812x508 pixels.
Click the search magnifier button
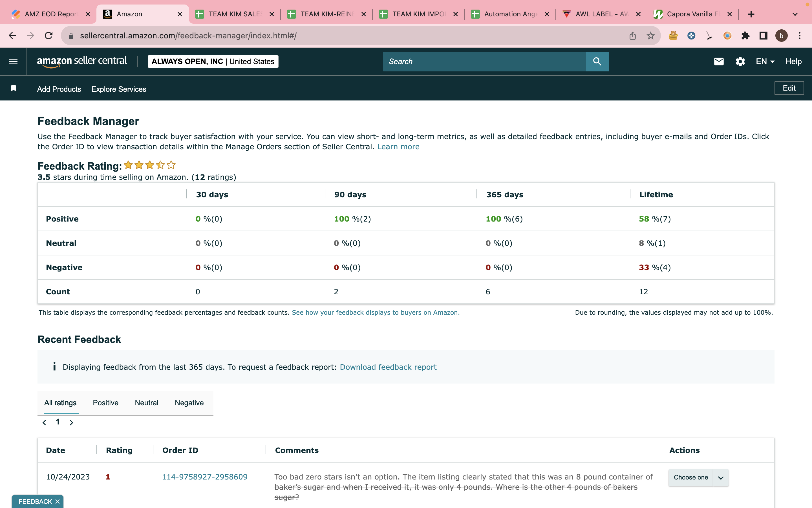click(597, 62)
